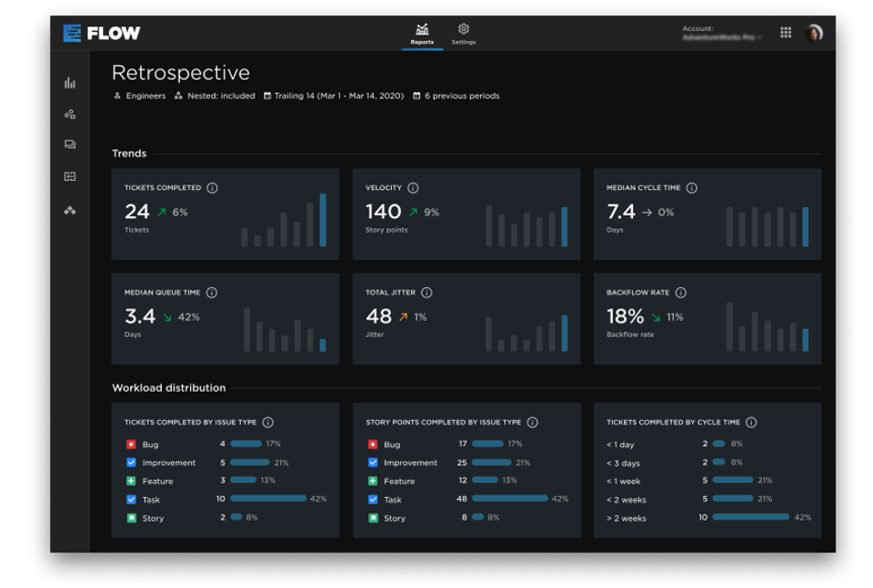873x588 pixels.
Task: Switch to the Settings tab
Action: click(x=464, y=35)
